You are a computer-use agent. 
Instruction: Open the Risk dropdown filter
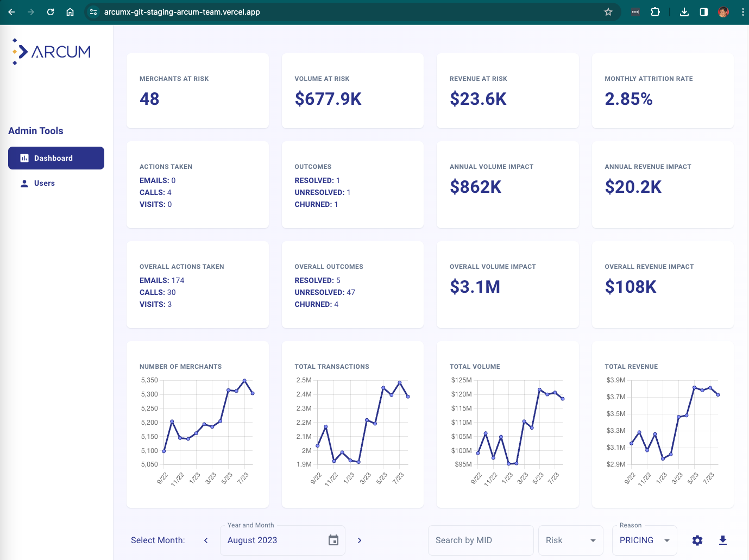570,540
